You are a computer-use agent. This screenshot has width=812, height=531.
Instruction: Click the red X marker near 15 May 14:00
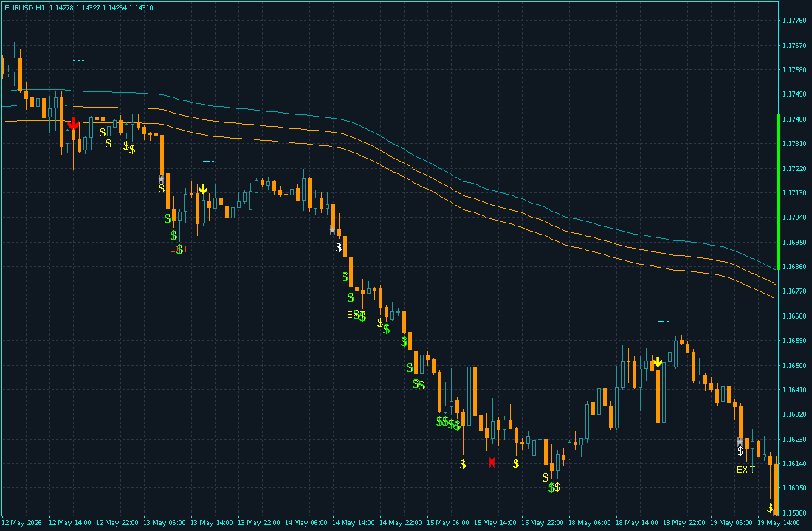492,462
